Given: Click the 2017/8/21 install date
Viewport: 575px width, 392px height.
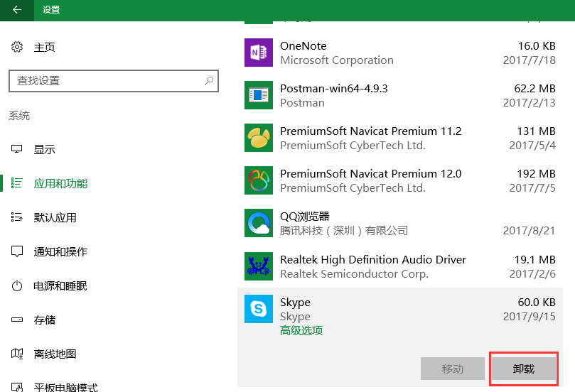Looking at the screenshot, I should click(x=530, y=231).
